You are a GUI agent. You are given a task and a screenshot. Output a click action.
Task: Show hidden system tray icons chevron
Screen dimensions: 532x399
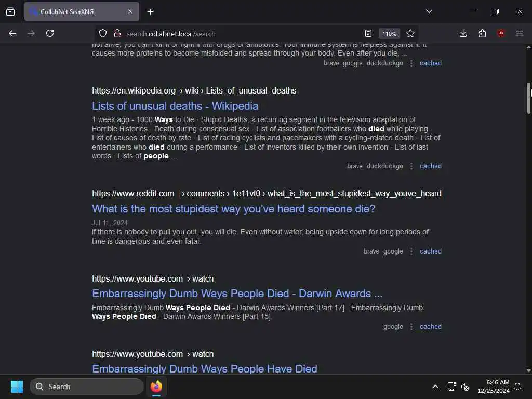[x=435, y=387]
